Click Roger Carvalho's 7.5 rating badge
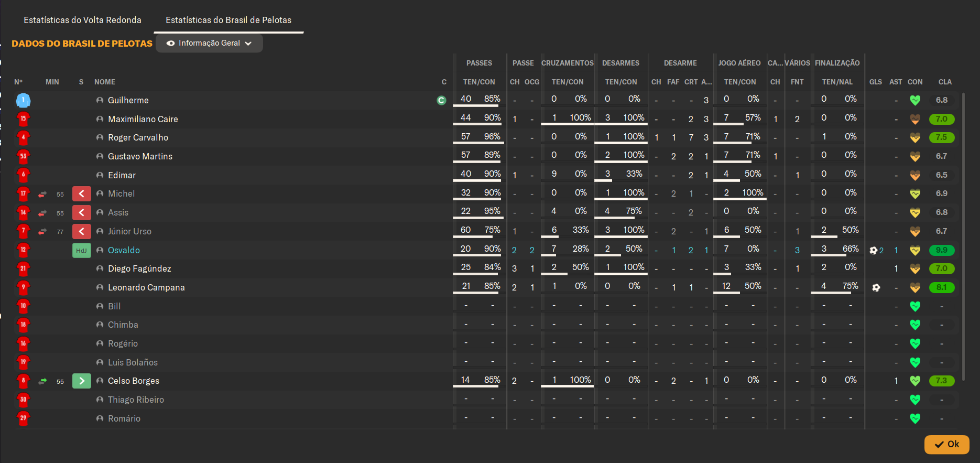This screenshot has height=463, width=980. coord(942,137)
